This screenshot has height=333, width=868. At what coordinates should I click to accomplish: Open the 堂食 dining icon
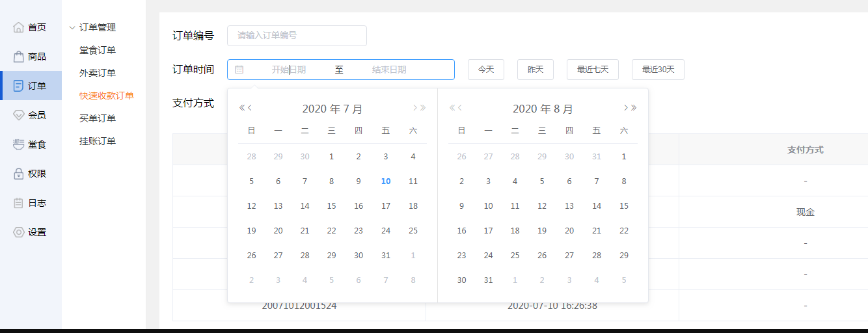18,144
